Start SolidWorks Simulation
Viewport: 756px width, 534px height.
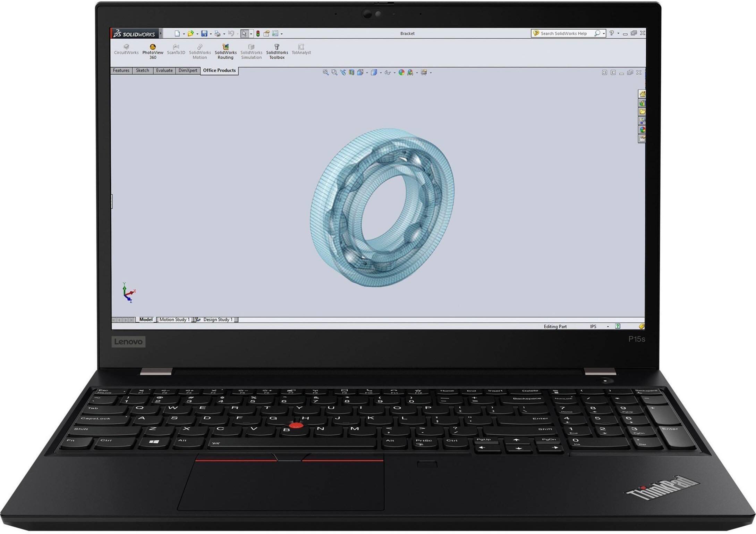coord(251,50)
